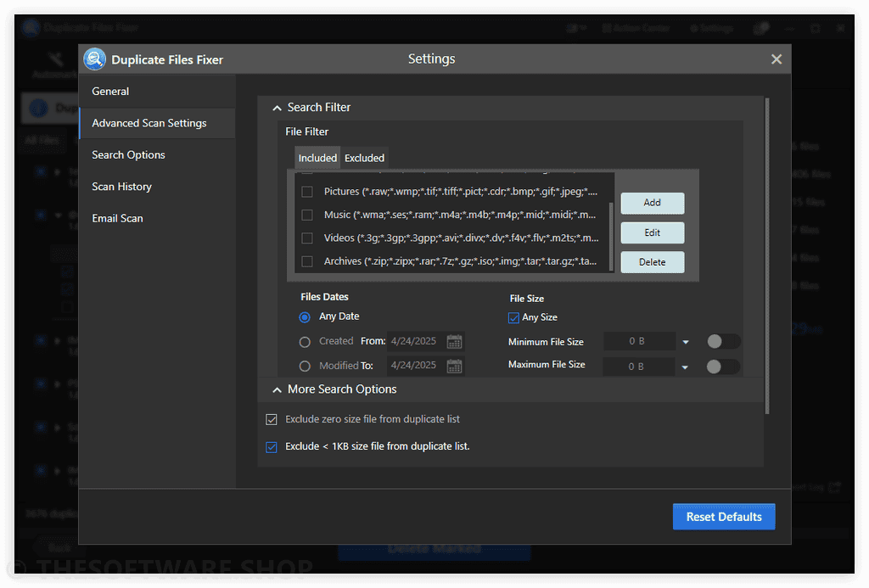This screenshot has width=869, height=588.
Task: Open Scan History section
Action: click(157, 186)
